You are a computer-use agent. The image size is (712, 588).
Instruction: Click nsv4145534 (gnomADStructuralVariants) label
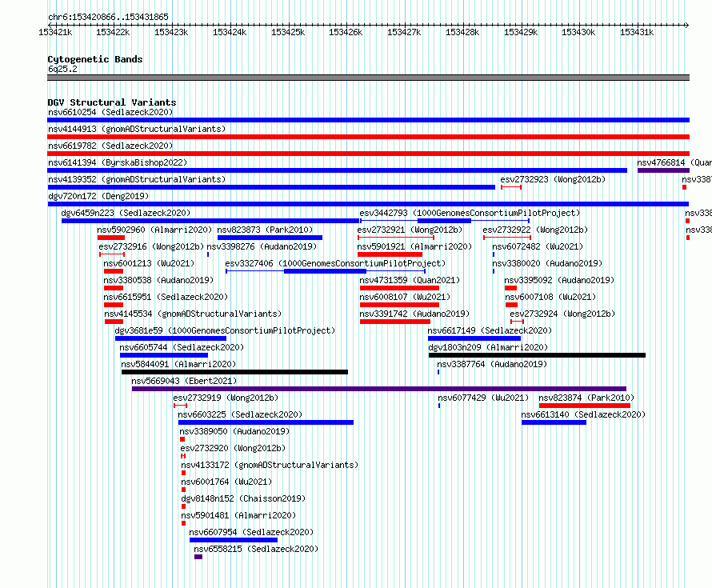(x=193, y=314)
